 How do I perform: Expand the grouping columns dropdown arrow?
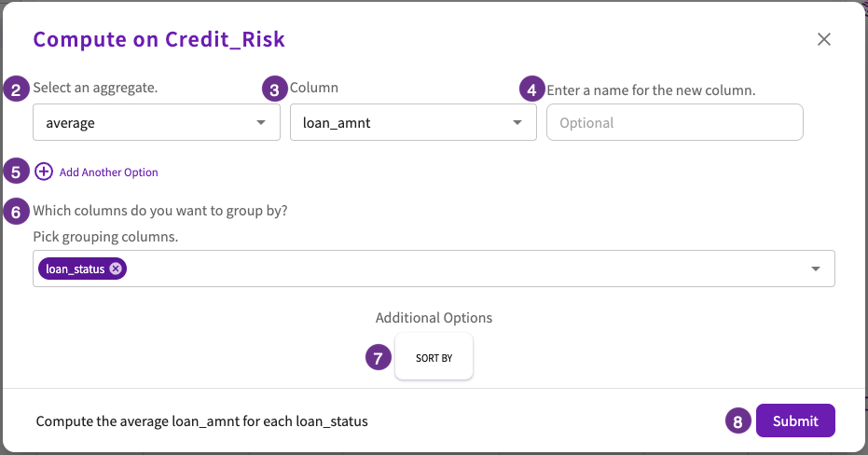(816, 269)
